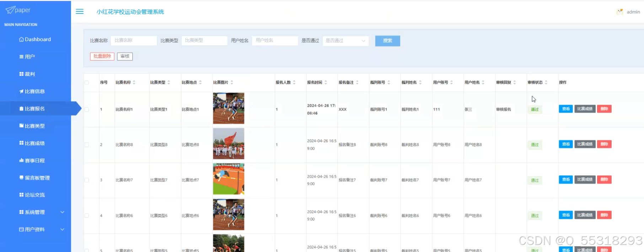Open Dashboard in the sidebar
The height and width of the screenshot is (252, 644).
pos(38,39)
